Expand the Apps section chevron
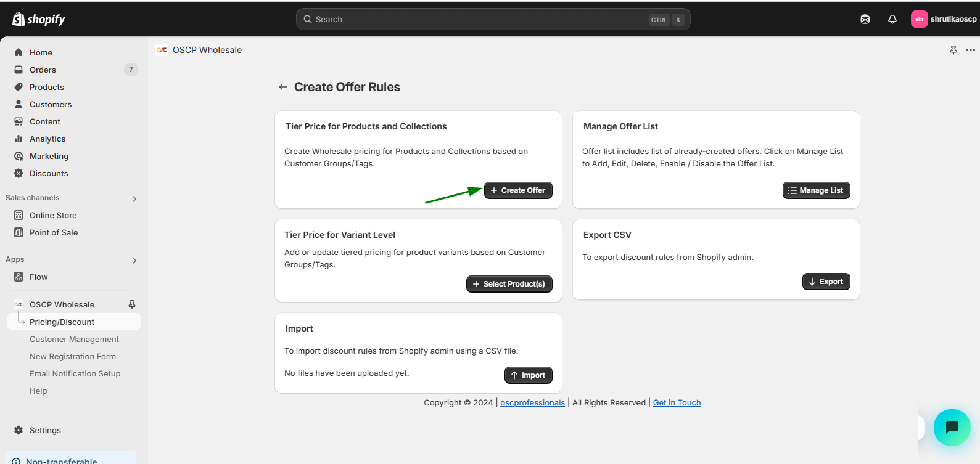This screenshot has height=464, width=980. click(x=134, y=260)
